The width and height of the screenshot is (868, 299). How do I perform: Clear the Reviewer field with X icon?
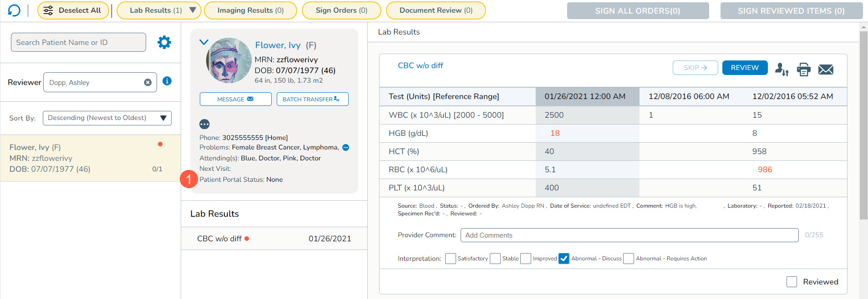(147, 82)
